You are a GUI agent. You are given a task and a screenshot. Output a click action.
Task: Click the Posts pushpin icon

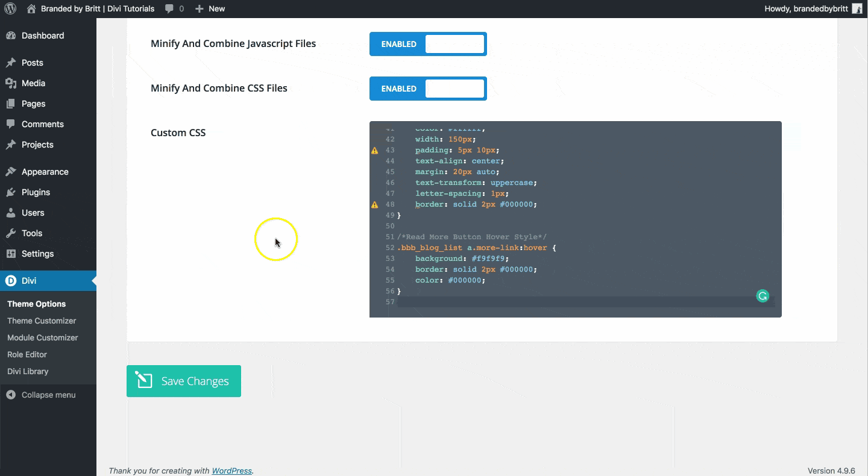(x=11, y=63)
